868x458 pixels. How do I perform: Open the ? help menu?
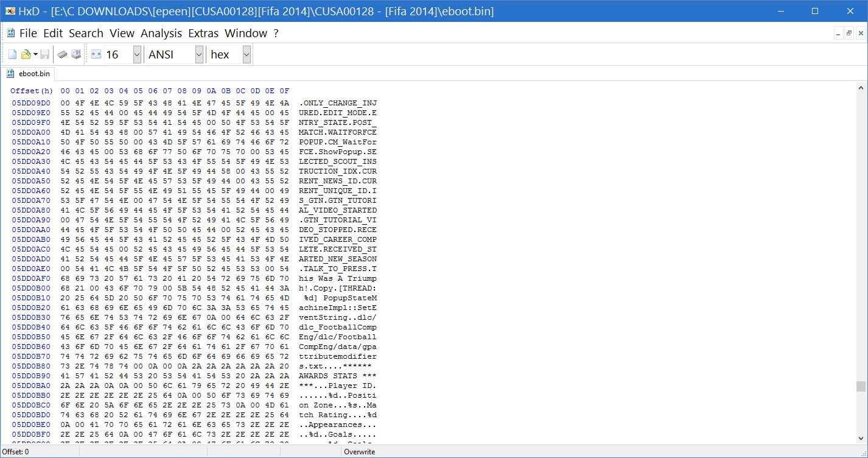click(x=276, y=33)
